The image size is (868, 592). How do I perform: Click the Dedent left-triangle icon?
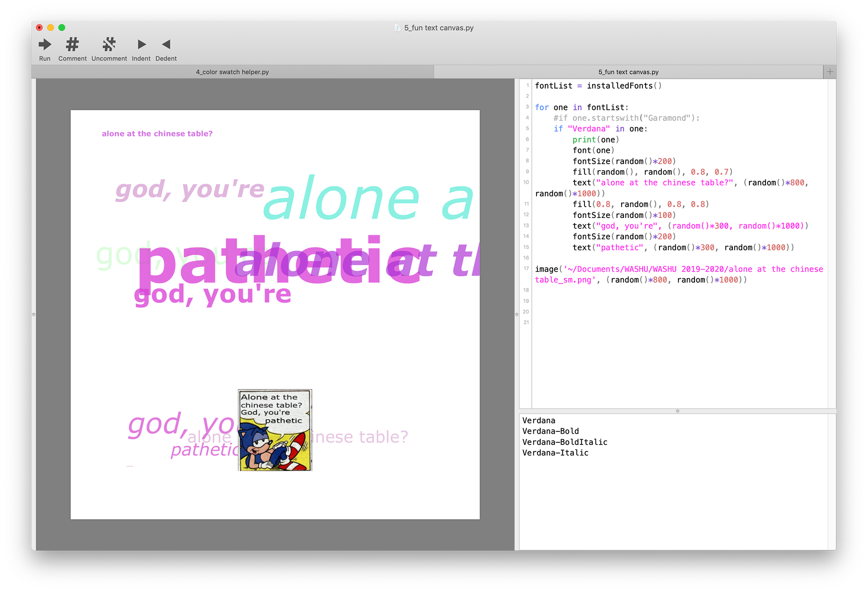tap(166, 44)
